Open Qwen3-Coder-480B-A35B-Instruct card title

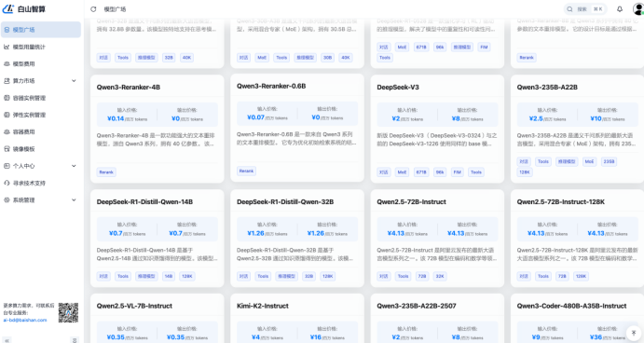tap(571, 306)
